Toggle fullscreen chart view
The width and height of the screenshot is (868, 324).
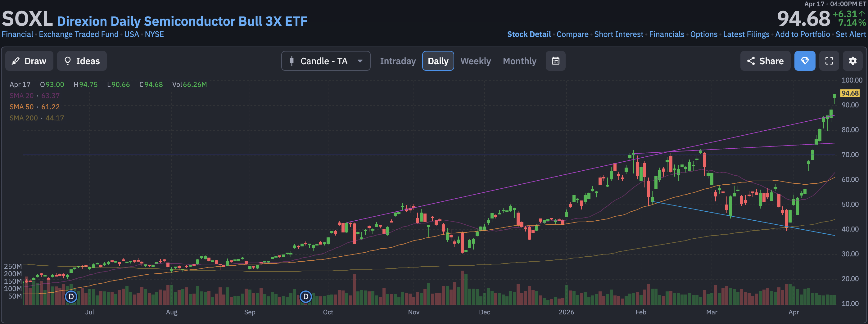(829, 61)
